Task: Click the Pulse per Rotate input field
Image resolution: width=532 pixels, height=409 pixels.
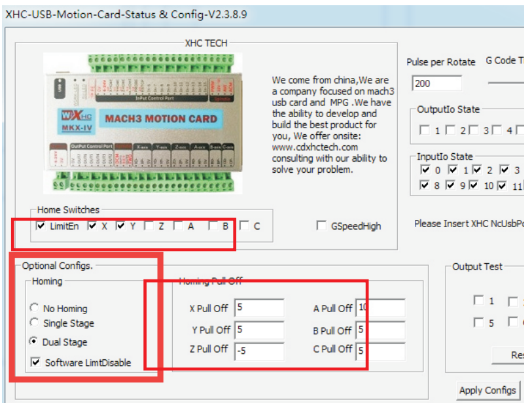Action: click(x=436, y=84)
